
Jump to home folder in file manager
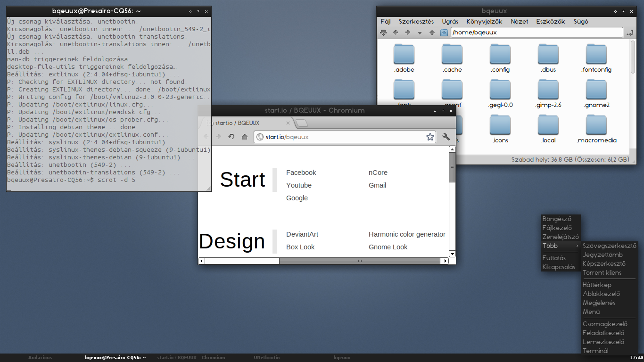444,33
